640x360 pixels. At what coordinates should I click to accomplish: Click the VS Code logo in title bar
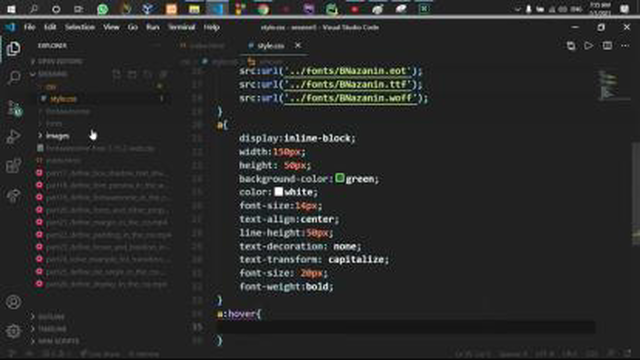click(x=10, y=27)
